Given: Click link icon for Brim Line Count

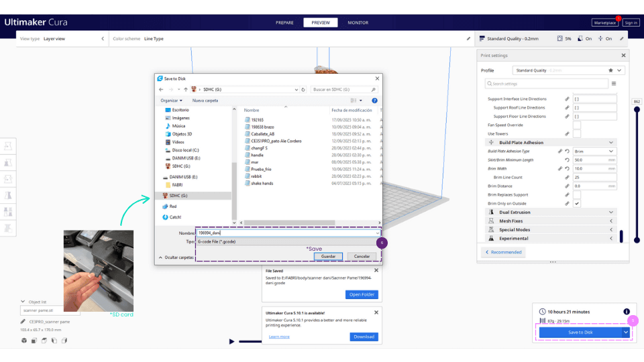Looking at the screenshot, I should [x=567, y=178].
